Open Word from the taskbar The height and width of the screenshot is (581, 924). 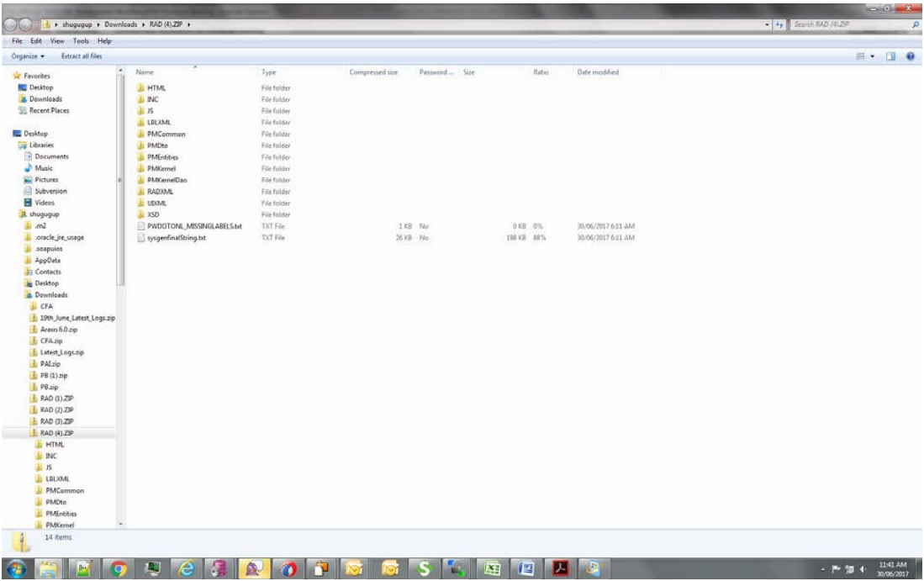click(x=525, y=568)
